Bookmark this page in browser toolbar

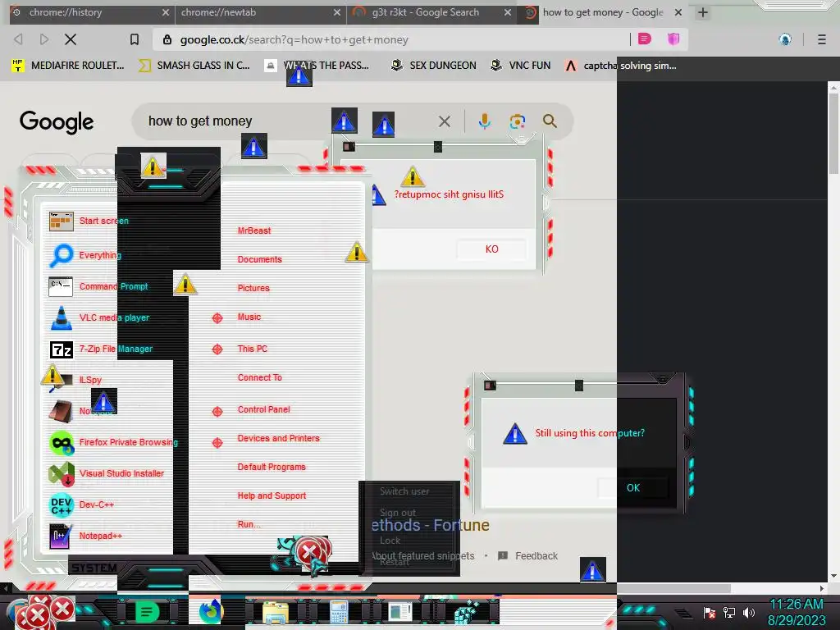135,39
